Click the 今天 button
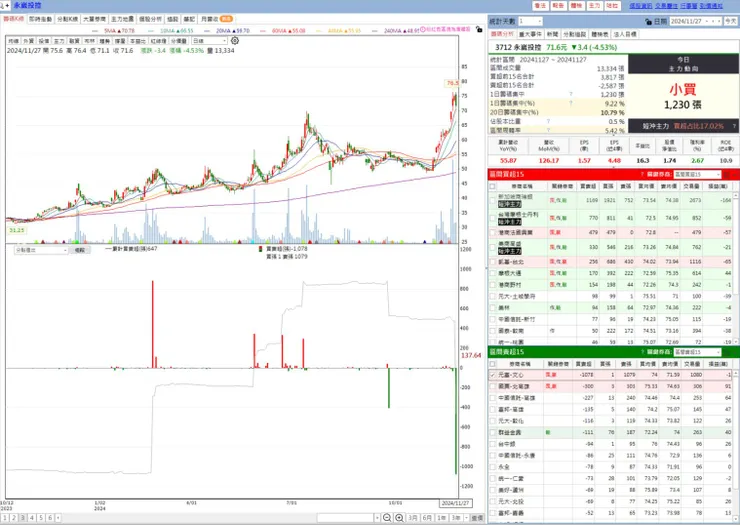Viewport: 740px width, 525px height. pyautogui.click(x=731, y=22)
